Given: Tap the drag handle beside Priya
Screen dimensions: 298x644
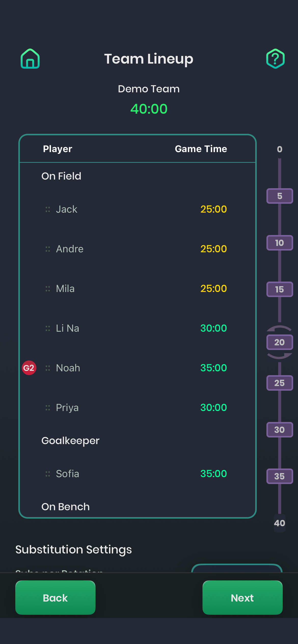Looking at the screenshot, I should [x=48, y=408].
